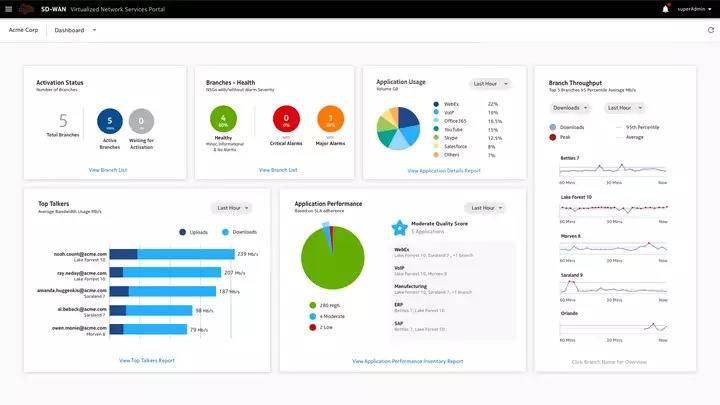Open Branch Throughput Last Hour dropdown
The width and height of the screenshot is (720, 405).
(x=624, y=108)
